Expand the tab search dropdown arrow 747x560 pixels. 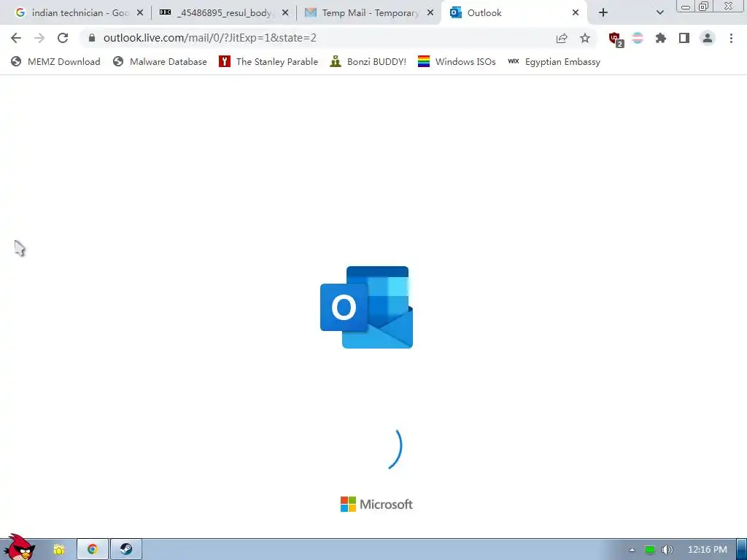coord(659,13)
